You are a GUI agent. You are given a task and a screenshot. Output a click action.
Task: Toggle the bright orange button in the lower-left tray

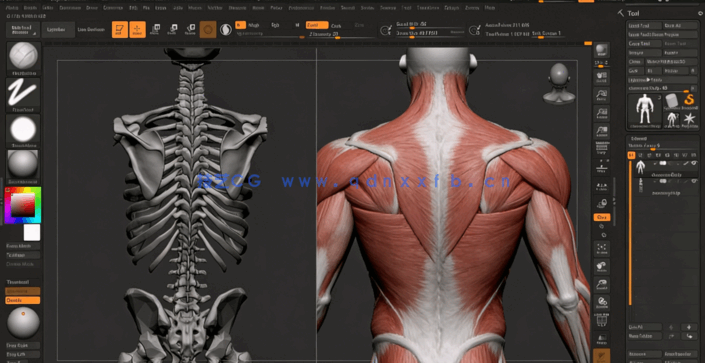coord(22,300)
